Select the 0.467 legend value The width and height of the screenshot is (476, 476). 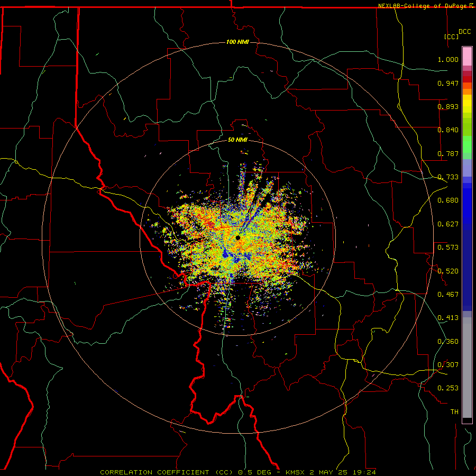point(448,295)
